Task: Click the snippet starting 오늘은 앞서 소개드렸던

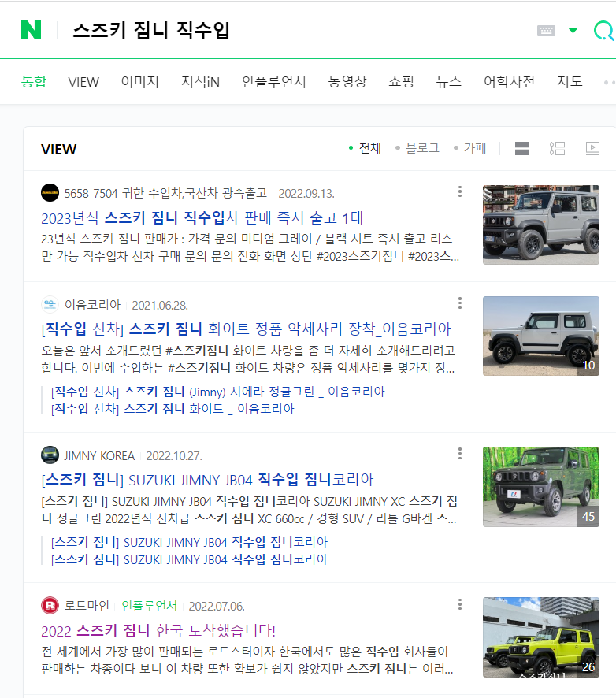Action: [x=248, y=359]
